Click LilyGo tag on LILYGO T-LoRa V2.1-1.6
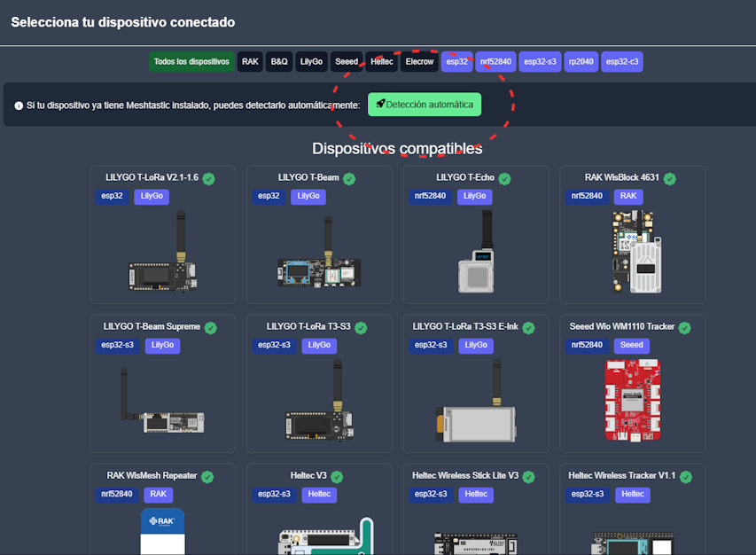This screenshot has height=555, width=756. point(152,196)
